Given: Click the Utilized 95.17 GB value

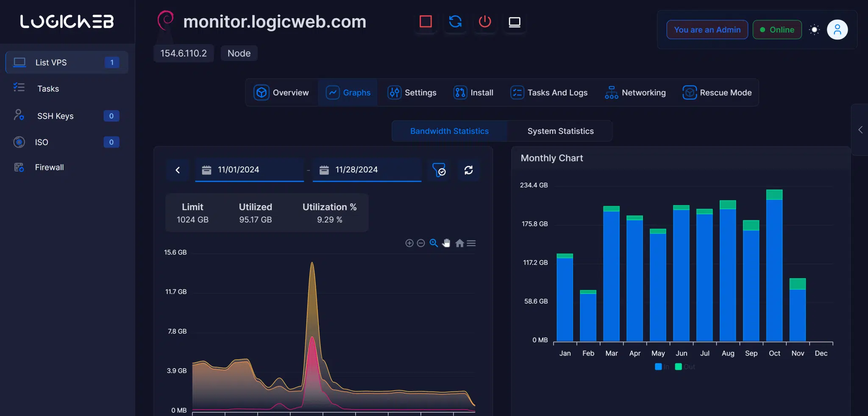Looking at the screenshot, I should point(256,219).
